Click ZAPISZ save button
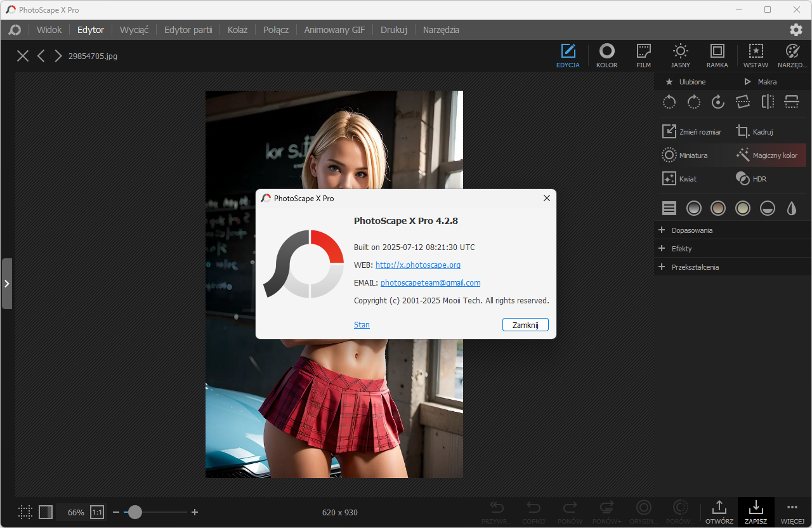 [x=756, y=512]
